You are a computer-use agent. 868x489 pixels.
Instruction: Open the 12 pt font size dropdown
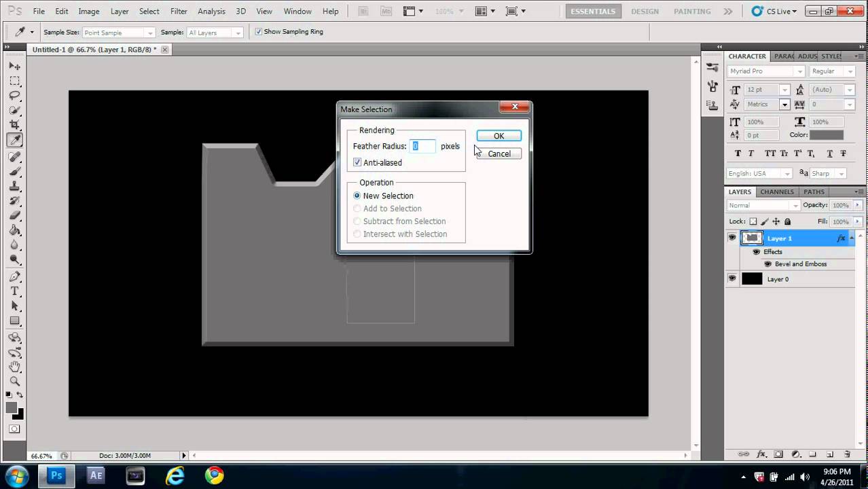pos(767,90)
